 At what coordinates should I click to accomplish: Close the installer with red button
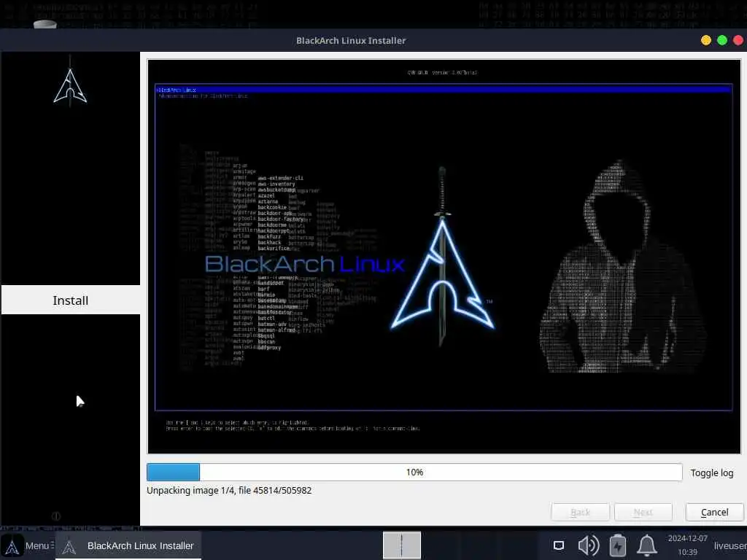pos(738,41)
